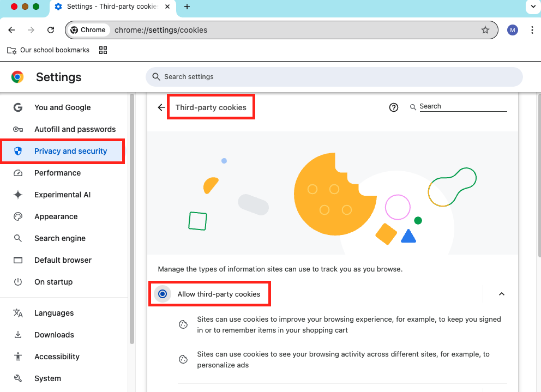
Task: Click the power On startup icon
Action: 18,282
